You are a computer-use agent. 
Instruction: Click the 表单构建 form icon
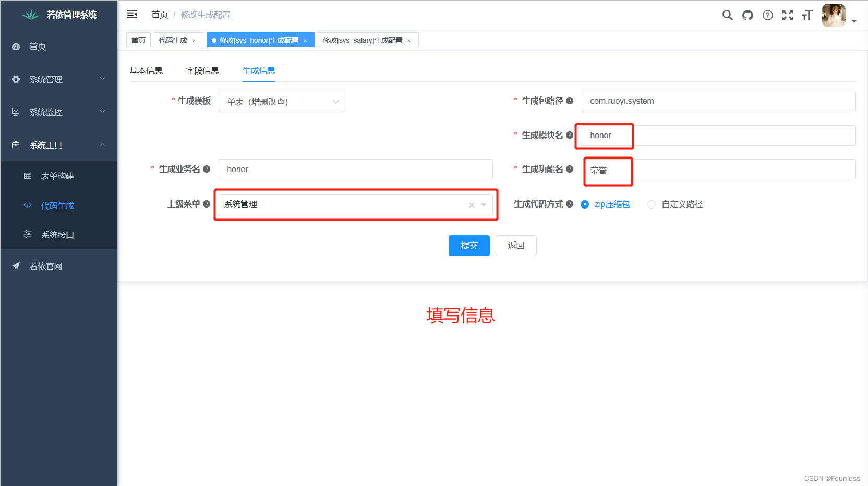pos(28,176)
